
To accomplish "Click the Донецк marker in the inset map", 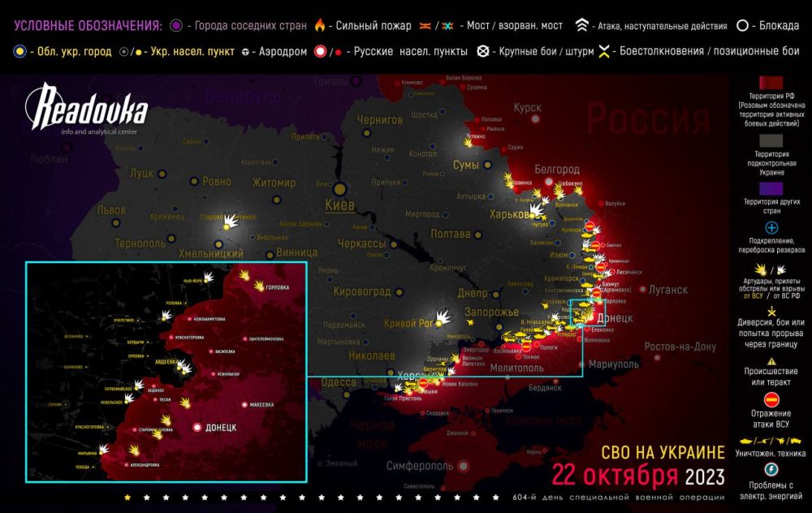I will pyautogui.click(x=197, y=426).
